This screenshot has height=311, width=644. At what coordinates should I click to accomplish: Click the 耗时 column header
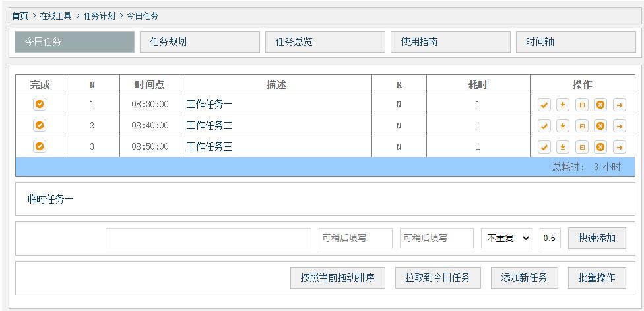(478, 84)
